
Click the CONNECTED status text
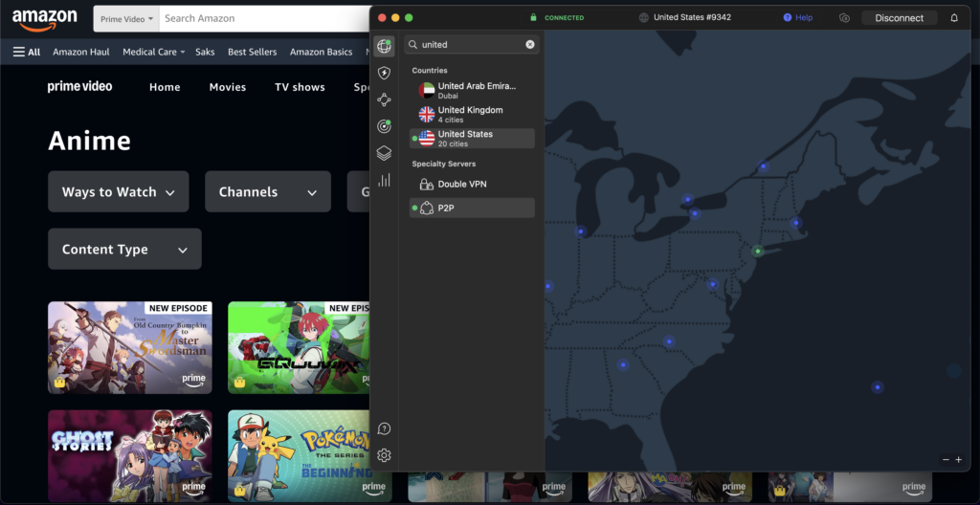click(x=565, y=17)
